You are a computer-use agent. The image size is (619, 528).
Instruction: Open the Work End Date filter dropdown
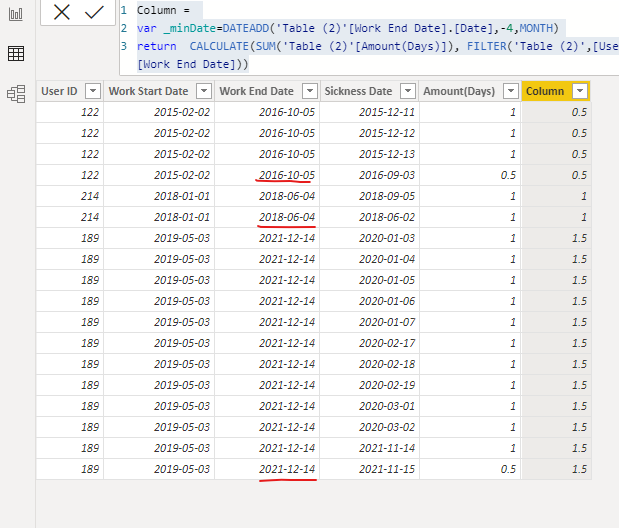click(310, 91)
